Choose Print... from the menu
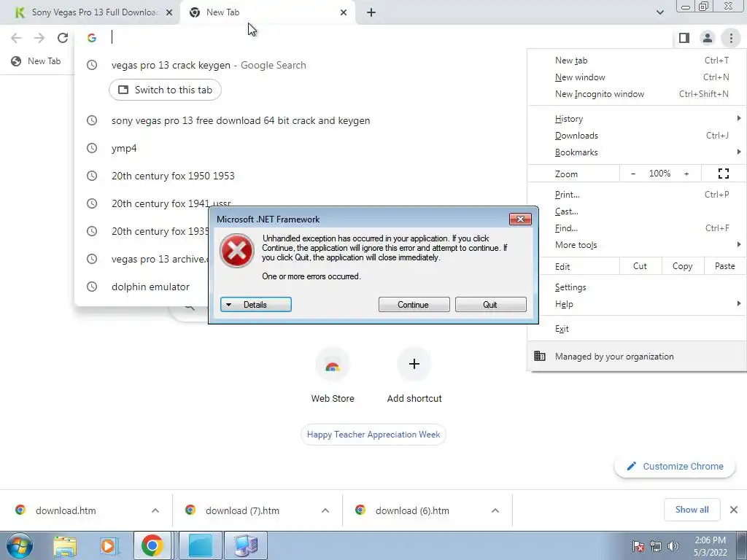747x560 pixels. (637, 194)
